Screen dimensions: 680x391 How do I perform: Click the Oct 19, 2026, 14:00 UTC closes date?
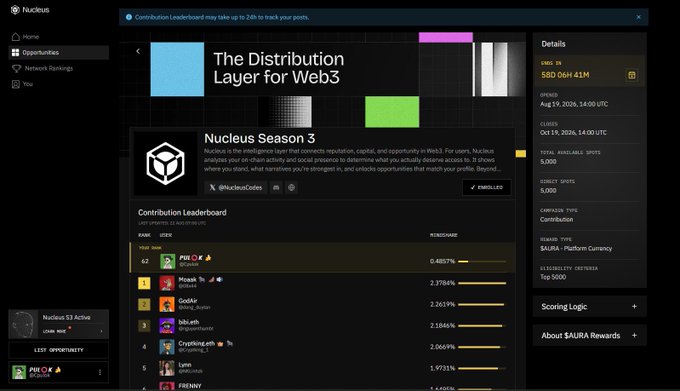click(573, 133)
